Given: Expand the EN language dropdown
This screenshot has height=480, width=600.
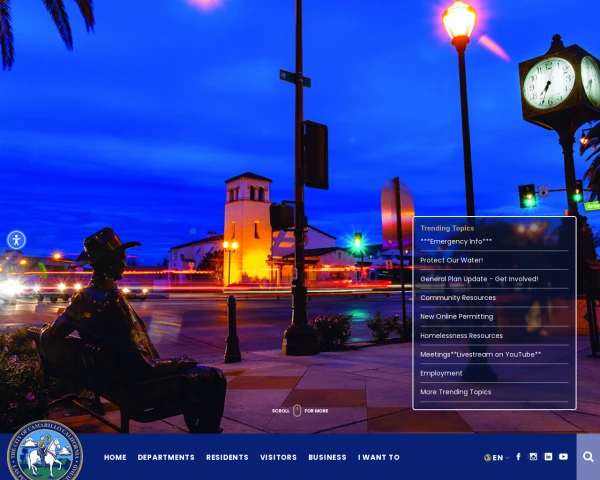Looking at the screenshot, I should pos(496,457).
